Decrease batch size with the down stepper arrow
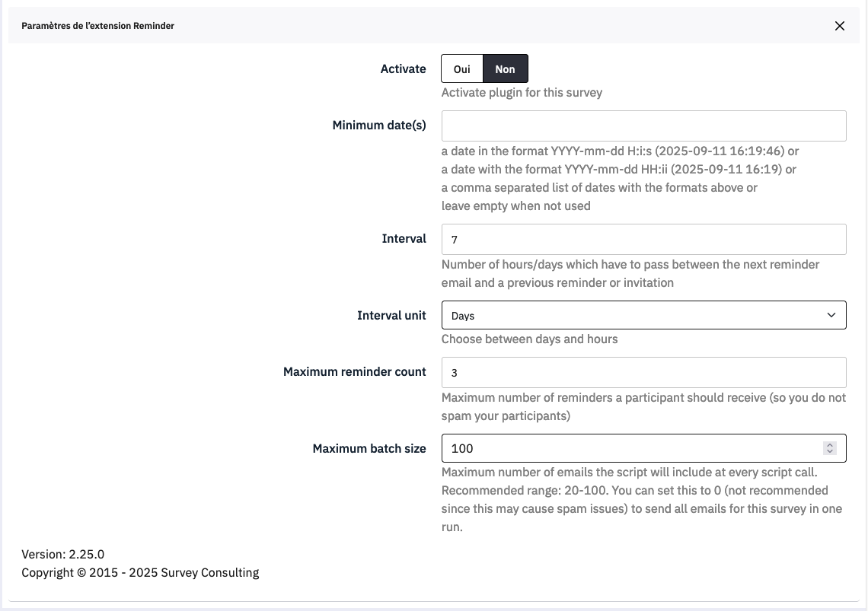 click(x=830, y=452)
